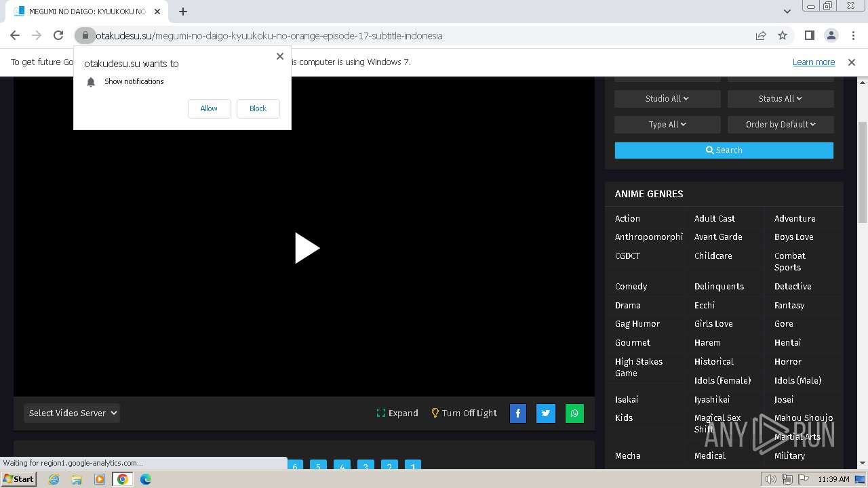This screenshot has width=868, height=488.
Task: Select the Childcare genre
Action: tap(713, 256)
